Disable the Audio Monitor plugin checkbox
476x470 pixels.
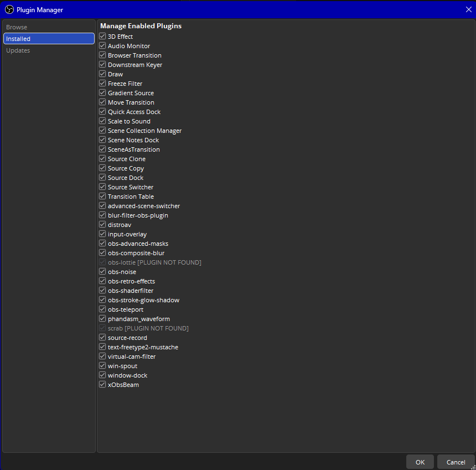102,46
